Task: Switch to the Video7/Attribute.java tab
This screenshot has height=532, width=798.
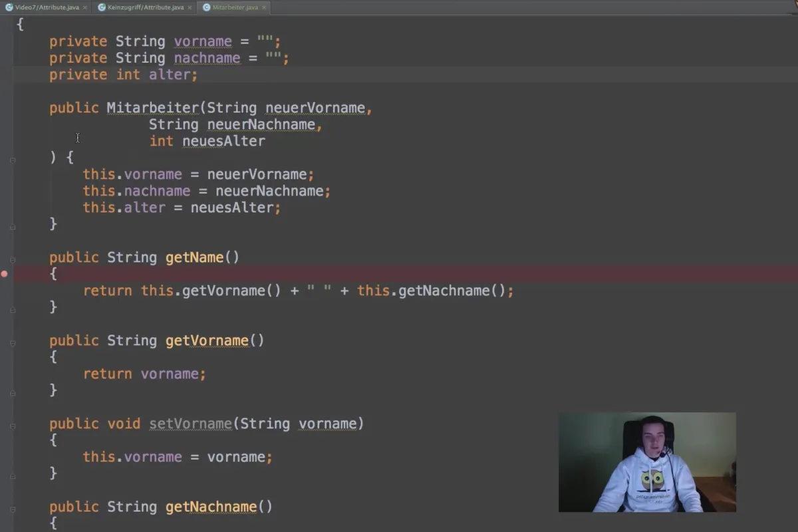Action: (46, 7)
